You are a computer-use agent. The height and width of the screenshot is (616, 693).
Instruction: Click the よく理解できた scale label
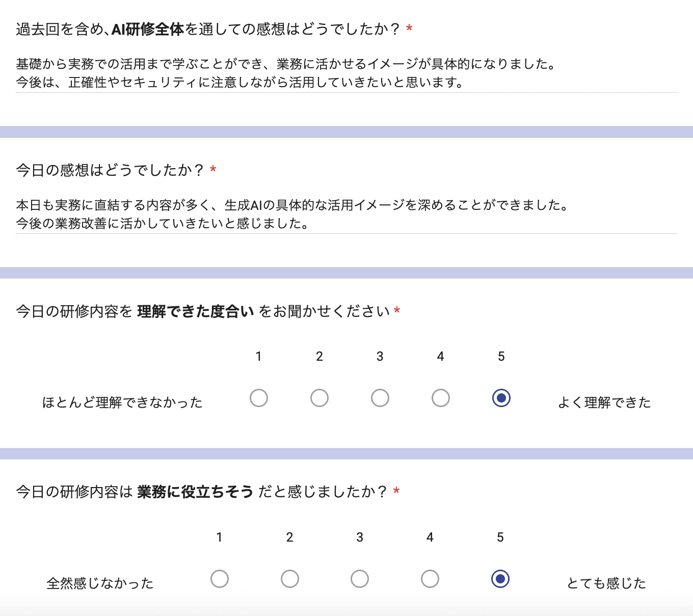tap(604, 402)
